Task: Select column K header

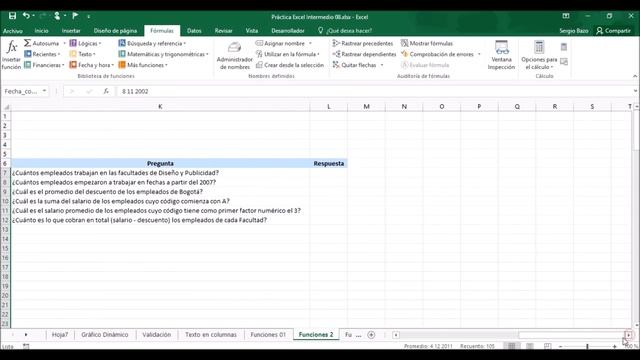Action: click(x=160, y=107)
